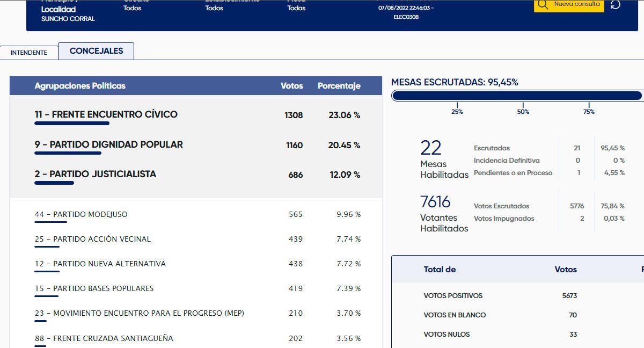The height and width of the screenshot is (348, 644).
Task: Open the Frente Encuentro Cívico row
Action: pos(106,114)
